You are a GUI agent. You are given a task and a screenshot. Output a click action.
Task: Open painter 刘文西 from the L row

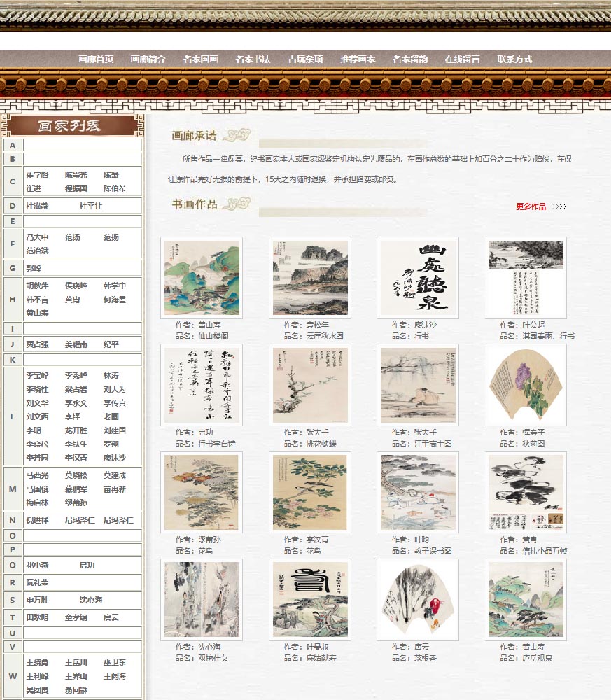coord(38,416)
